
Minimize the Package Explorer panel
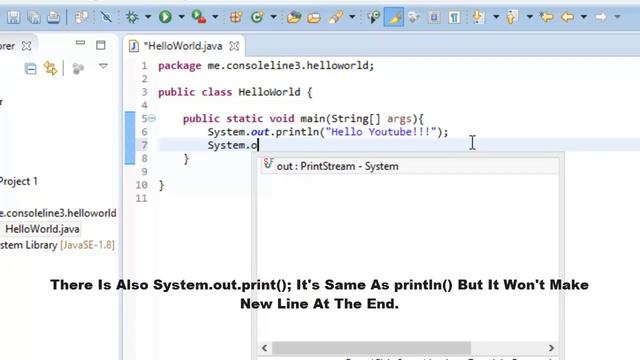pos(80,43)
